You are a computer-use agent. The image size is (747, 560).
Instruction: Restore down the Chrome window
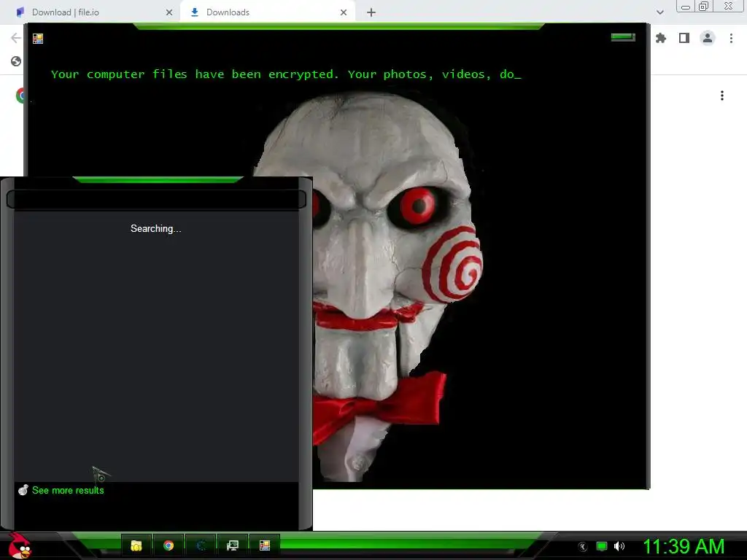click(x=703, y=6)
